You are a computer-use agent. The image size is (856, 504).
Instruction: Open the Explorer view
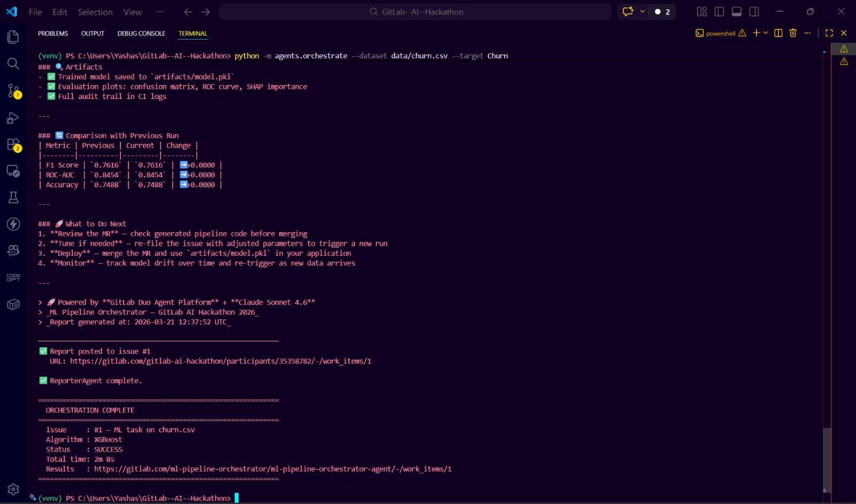click(13, 37)
